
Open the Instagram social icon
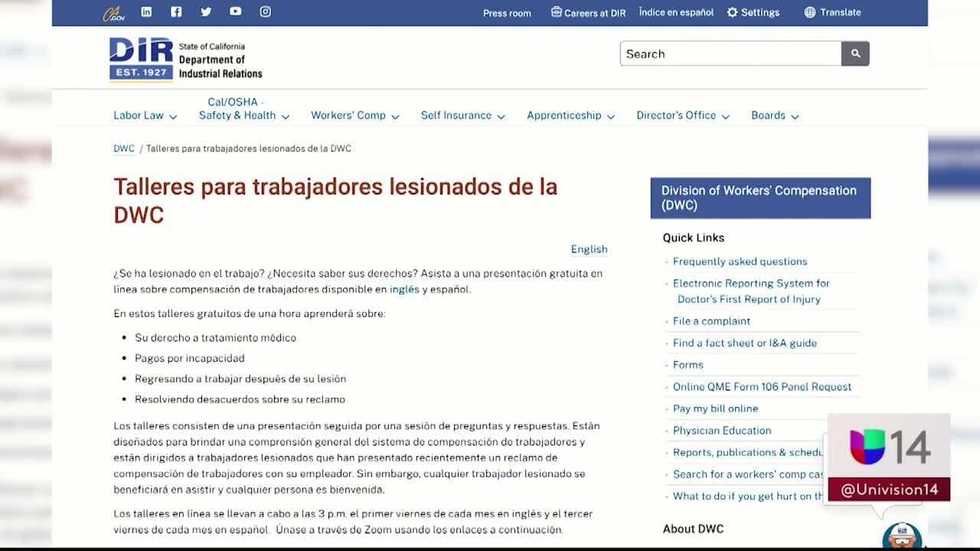[265, 11]
